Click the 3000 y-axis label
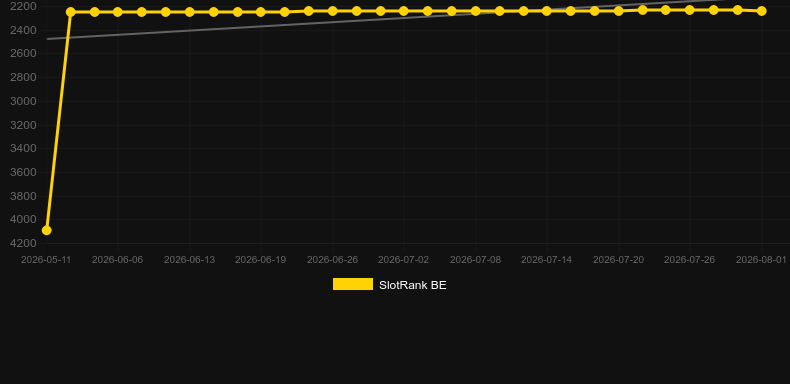790x384 pixels. pos(23,101)
